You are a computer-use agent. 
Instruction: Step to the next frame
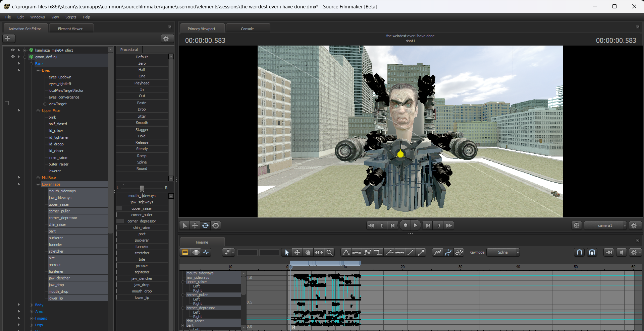[x=428, y=225]
